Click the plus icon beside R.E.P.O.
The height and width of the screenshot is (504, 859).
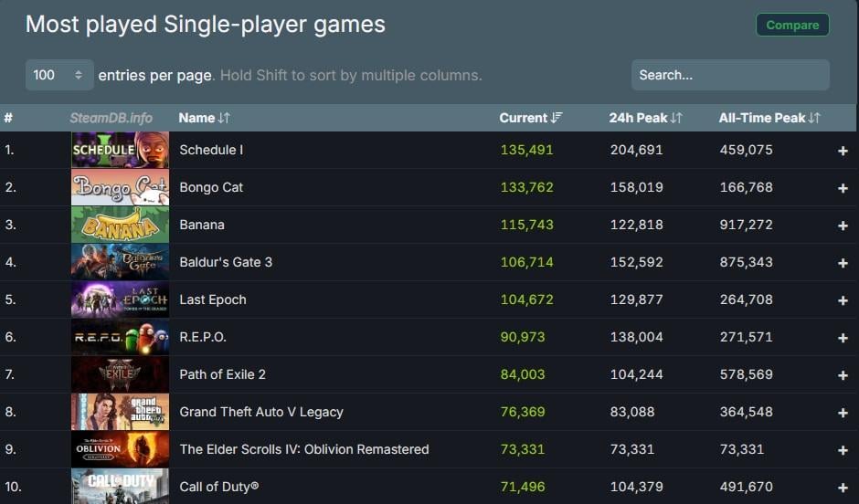843,338
